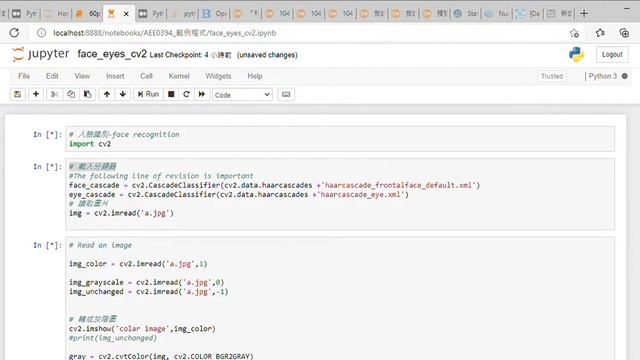Open the browser collections icon
Viewport: 640px width, 360px height.
pos(624,33)
